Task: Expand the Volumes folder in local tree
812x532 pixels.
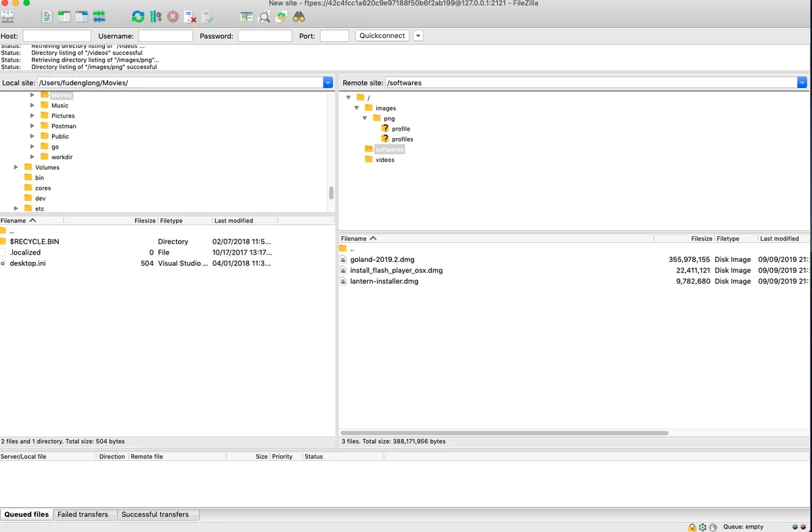Action: click(16, 167)
